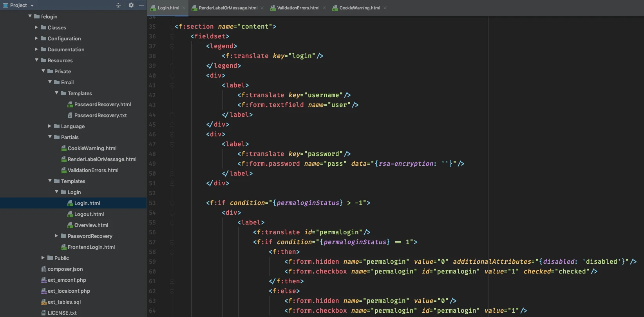
Task: Click the 'permaloginStatus' condition on line 53
Action: 308,203
